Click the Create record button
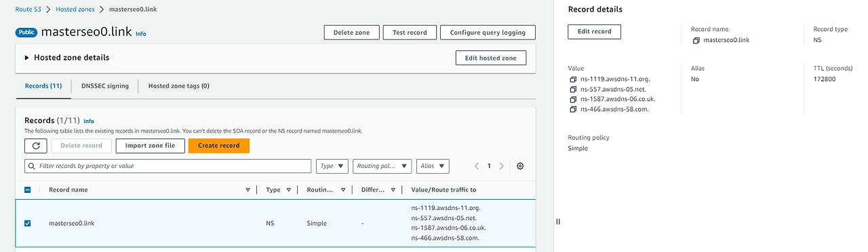This screenshot has width=868, height=252. [219, 145]
